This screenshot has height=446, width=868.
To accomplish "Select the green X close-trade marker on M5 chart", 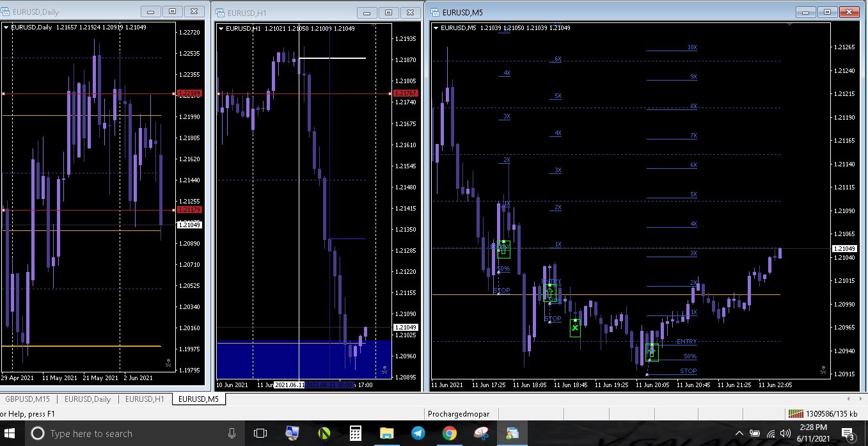I will pos(575,328).
